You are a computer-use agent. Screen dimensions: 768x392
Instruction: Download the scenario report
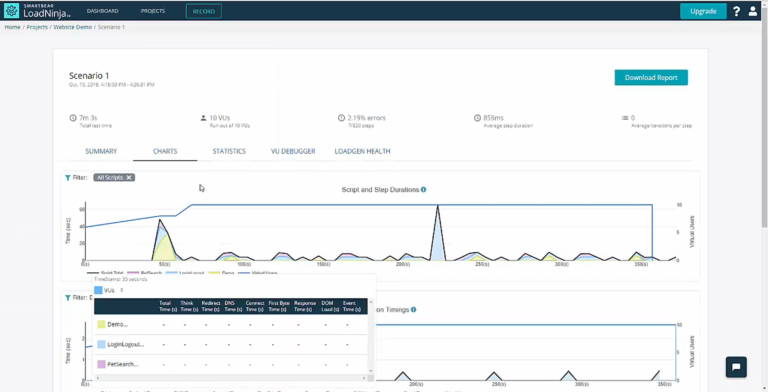pyautogui.click(x=651, y=77)
